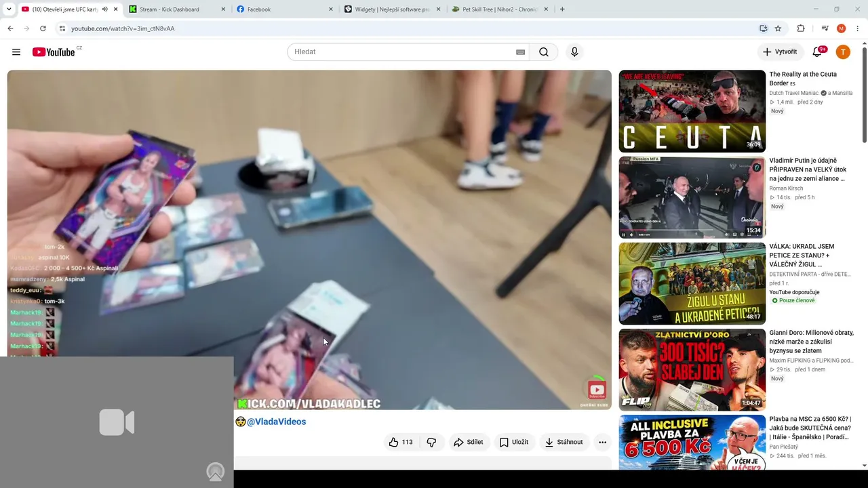Open 'Vladimír Putin je údajně PŘIPRAVEN' title
868x488 pixels.
tap(807, 169)
